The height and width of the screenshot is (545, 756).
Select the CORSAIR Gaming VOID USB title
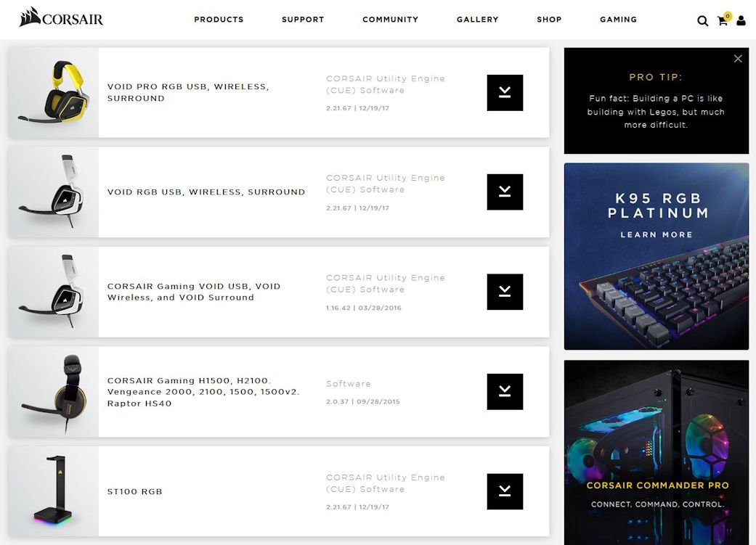pos(194,292)
